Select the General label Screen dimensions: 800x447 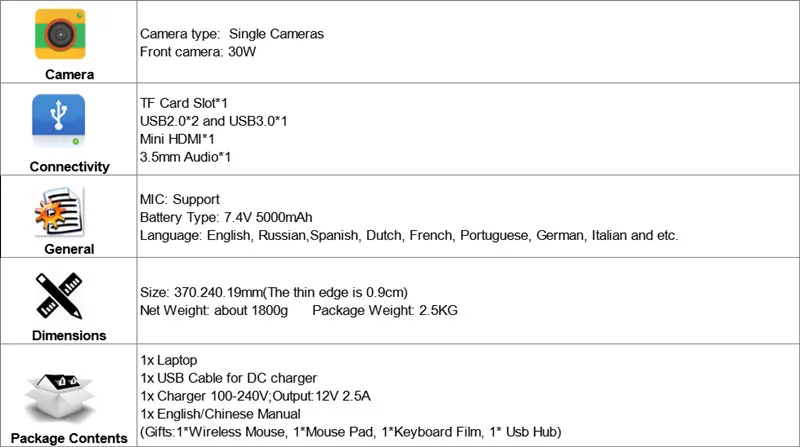[x=69, y=249]
